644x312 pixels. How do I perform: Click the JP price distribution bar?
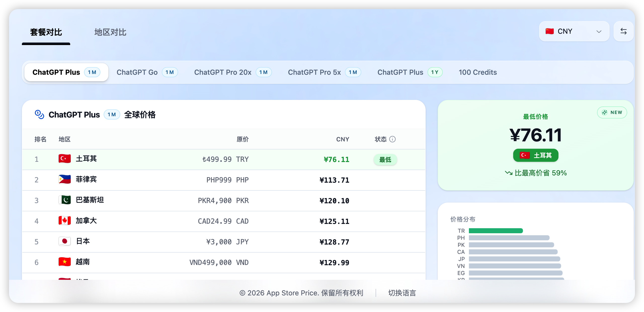(514, 259)
